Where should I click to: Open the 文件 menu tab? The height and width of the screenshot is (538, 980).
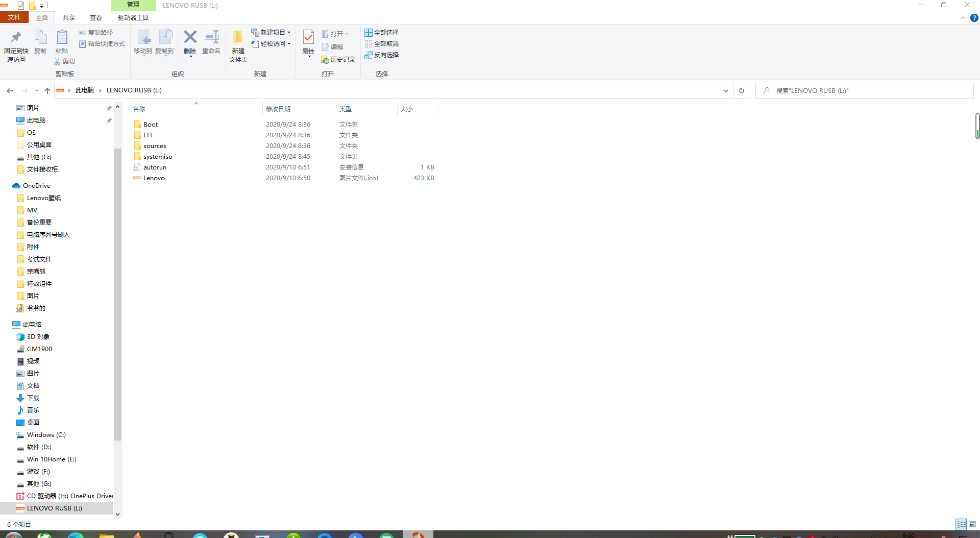click(14, 17)
